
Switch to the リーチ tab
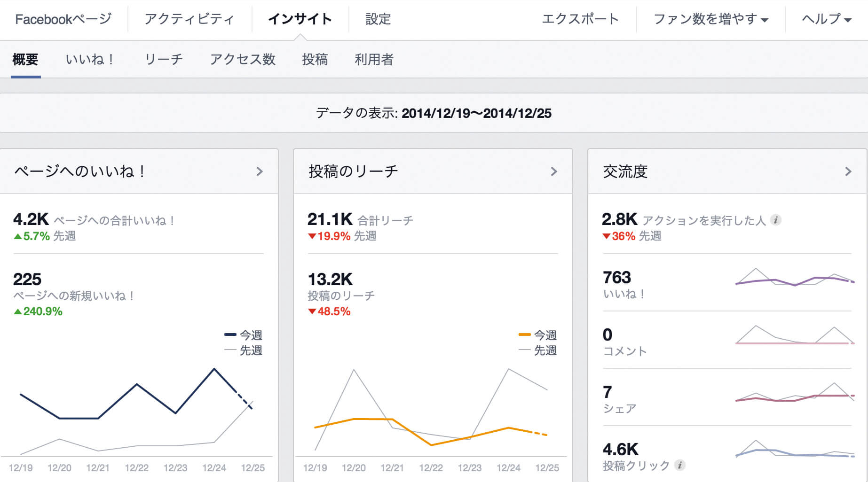pyautogui.click(x=163, y=60)
